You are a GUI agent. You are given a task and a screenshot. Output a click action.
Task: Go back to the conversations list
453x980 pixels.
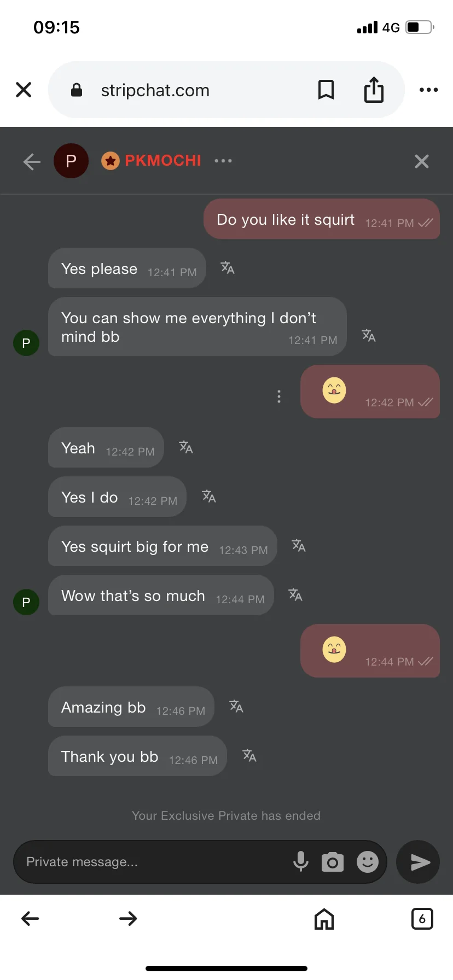32,161
